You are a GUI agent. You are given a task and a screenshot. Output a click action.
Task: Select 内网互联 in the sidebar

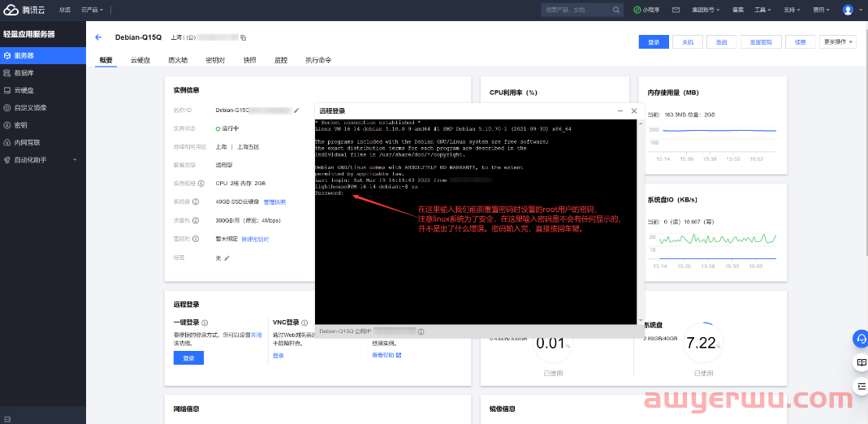[x=42, y=142]
